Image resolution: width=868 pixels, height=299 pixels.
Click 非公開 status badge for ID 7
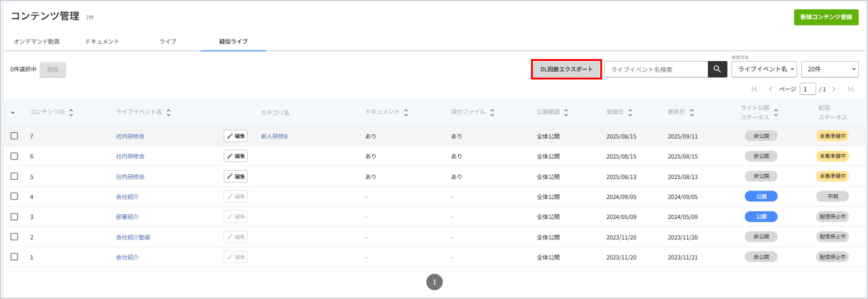[761, 136]
